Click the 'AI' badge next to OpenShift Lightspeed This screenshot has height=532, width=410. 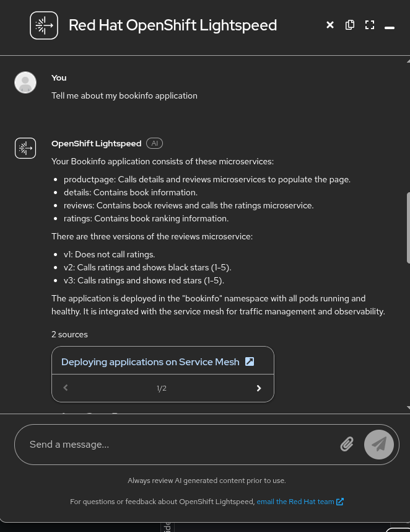click(154, 143)
